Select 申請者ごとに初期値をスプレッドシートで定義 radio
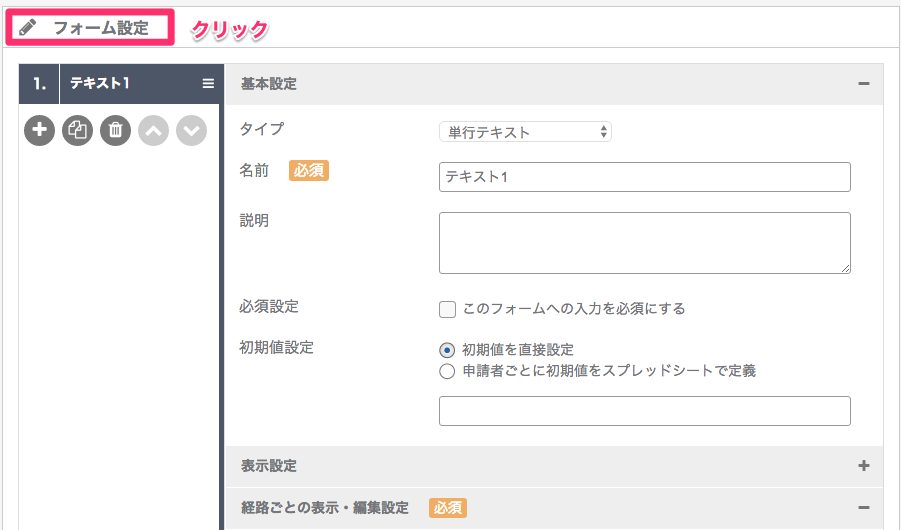This screenshot has width=901, height=530. [447, 371]
